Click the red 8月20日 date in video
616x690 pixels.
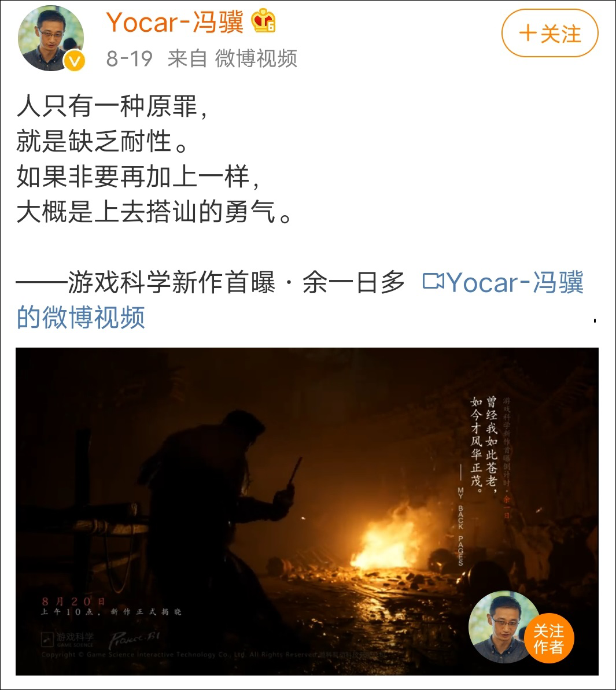pyautogui.click(x=73, y=601)
